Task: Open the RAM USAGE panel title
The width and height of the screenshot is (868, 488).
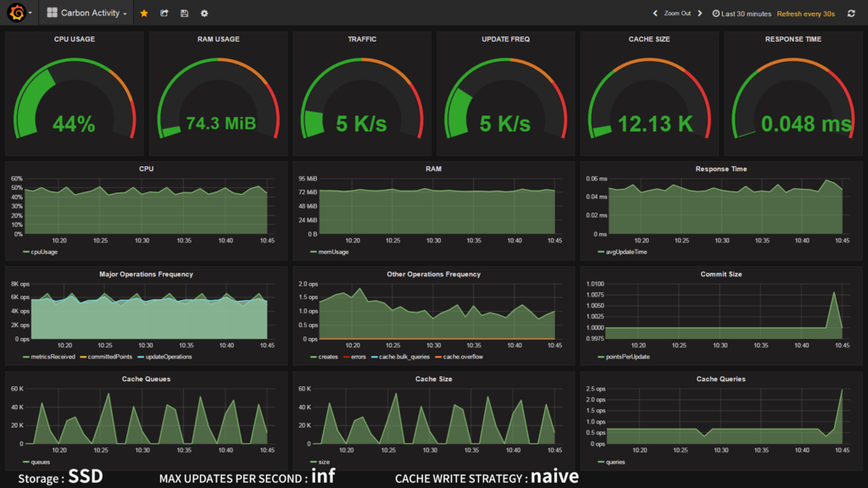Action: pos(218,39)
